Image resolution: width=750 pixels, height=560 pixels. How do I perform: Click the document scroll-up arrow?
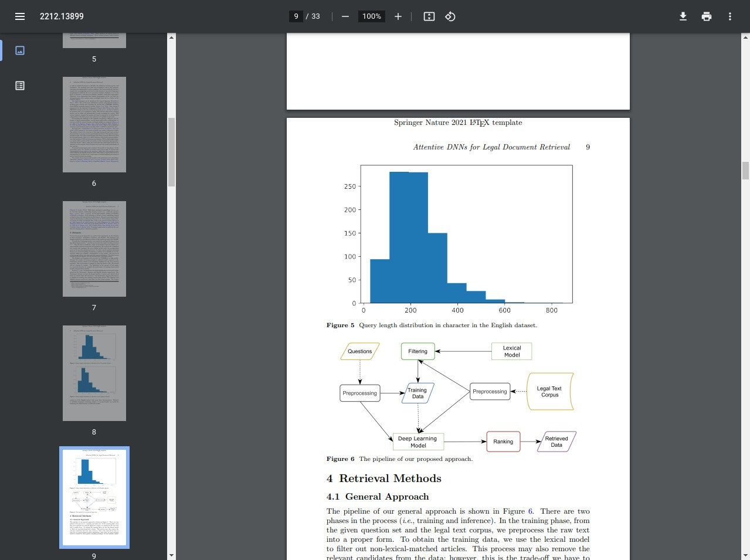pos(745,38)
